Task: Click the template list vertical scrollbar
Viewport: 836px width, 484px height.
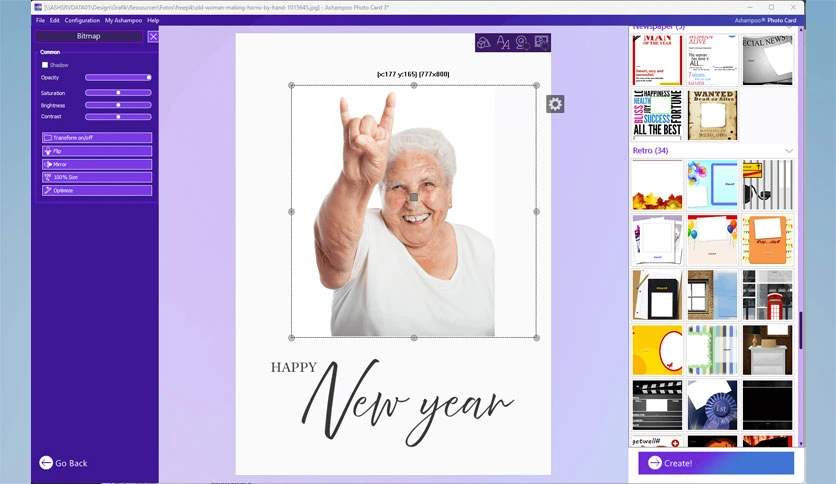Action: point(801,330)
